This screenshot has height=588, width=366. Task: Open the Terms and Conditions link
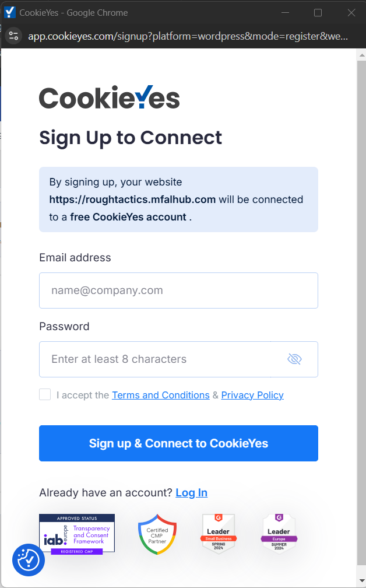pyautogui.click(x=161, y=395)
